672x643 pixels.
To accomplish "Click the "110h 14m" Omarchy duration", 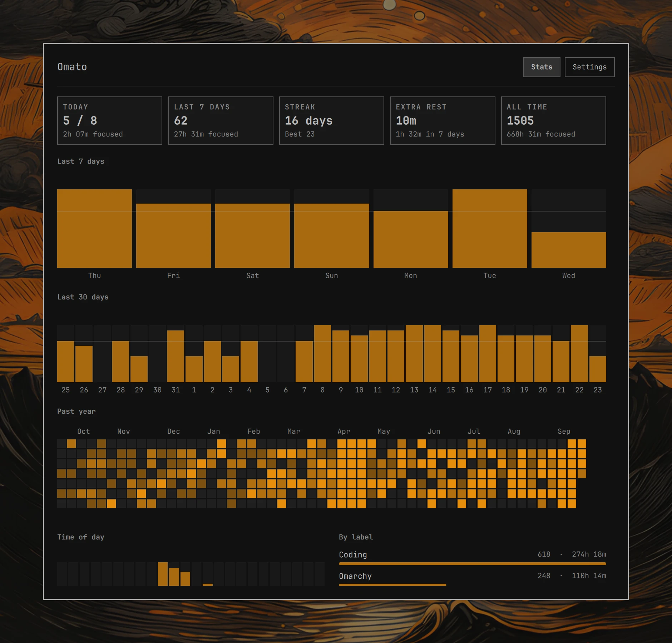I will 589,576.
